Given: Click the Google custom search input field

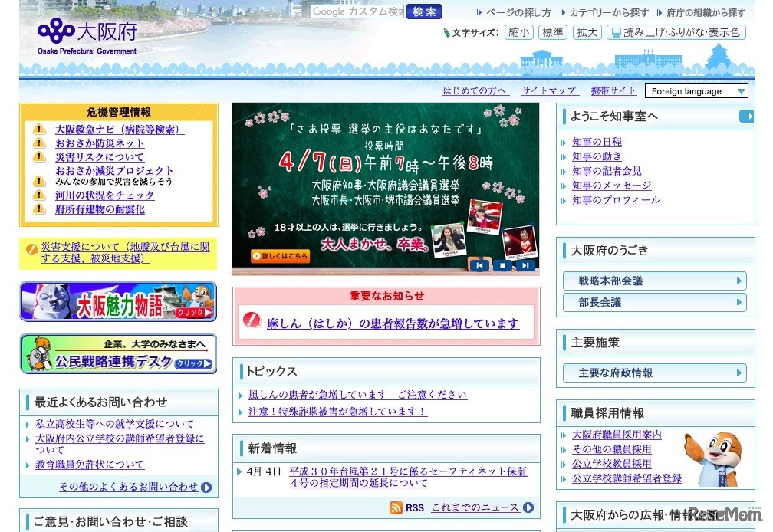Looking at the screenshot, I should 356,11.
